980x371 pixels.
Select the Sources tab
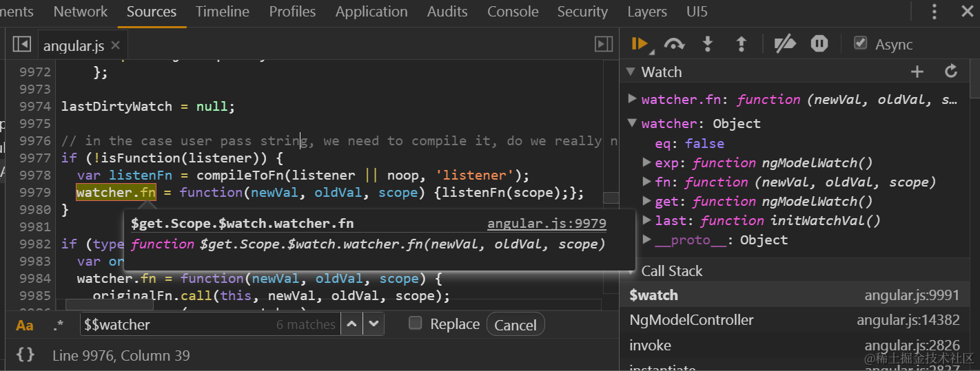(152, 12)
